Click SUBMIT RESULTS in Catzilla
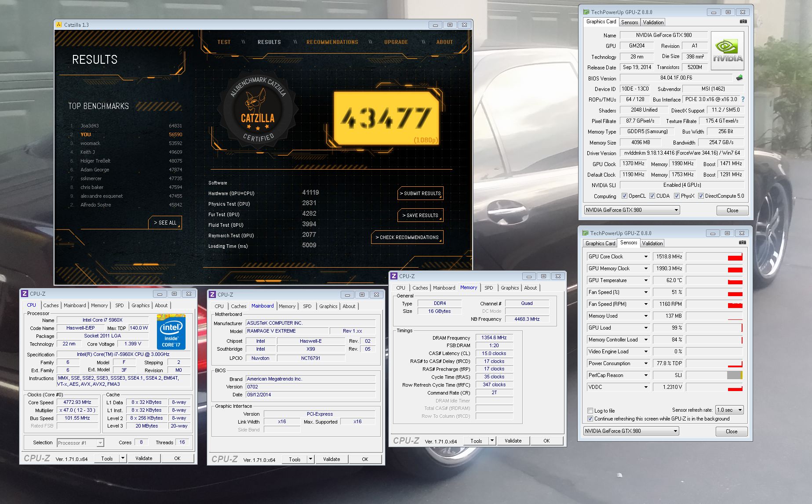This screenshot has width=812, height=504. point(420,193)
